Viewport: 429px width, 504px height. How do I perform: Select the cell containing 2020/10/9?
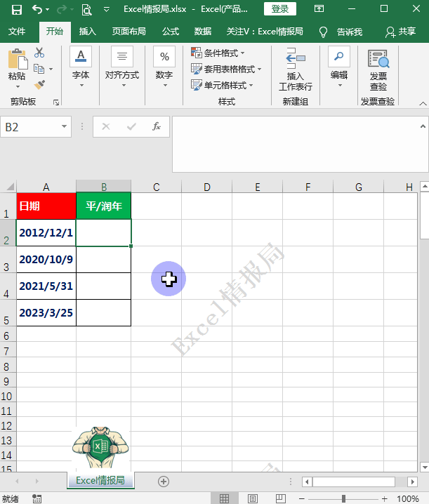coord(46,260)
